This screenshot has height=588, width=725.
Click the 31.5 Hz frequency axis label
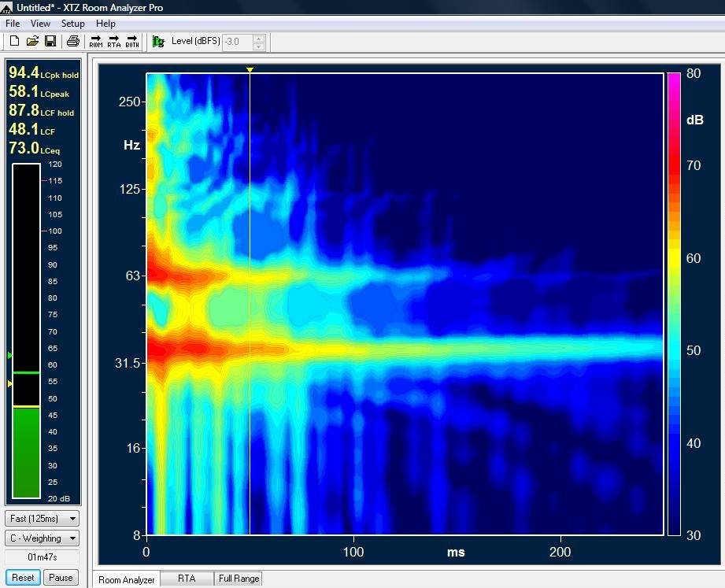pyautogui.click(x=128, y=363)
